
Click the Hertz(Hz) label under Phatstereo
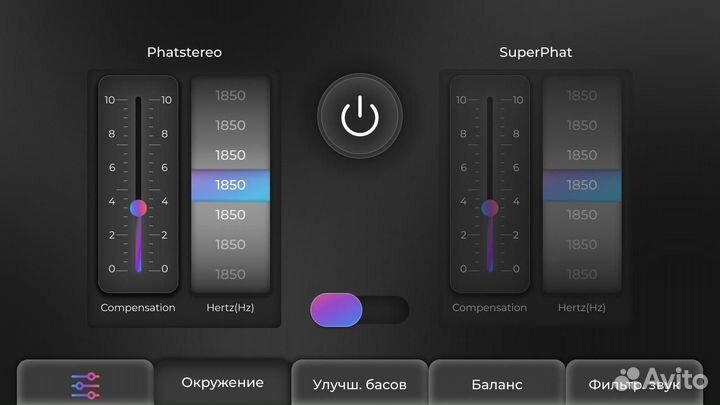230,308
